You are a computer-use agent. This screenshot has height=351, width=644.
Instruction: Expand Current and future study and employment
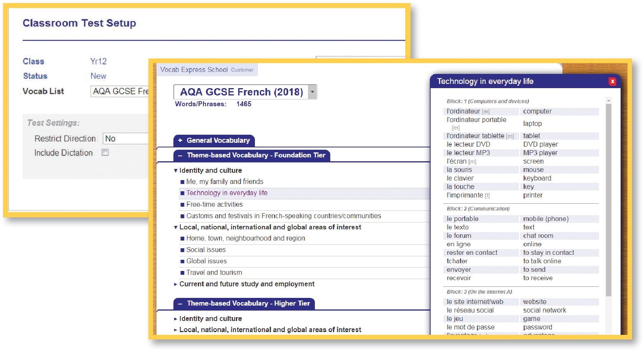click(244, 284)
